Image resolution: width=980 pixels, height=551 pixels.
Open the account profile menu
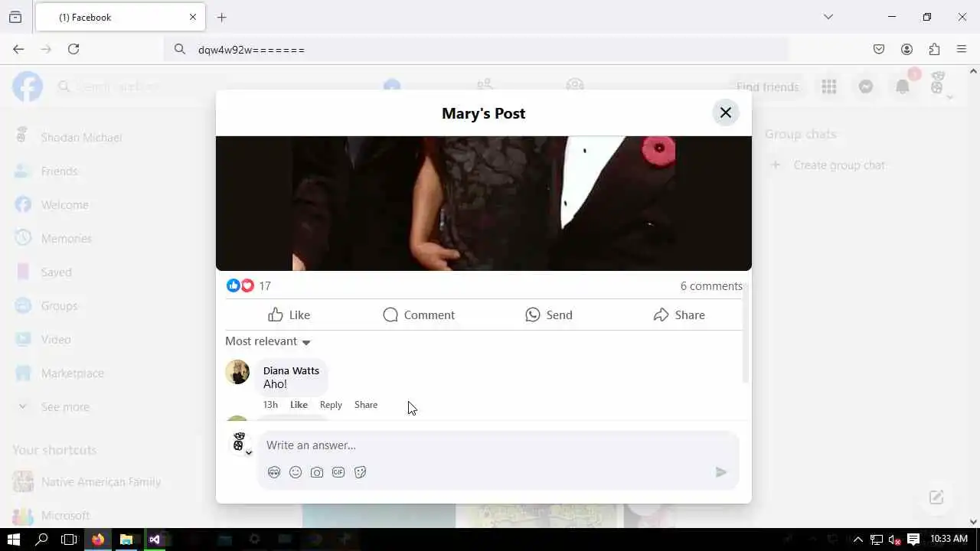[x=939, y=86]
